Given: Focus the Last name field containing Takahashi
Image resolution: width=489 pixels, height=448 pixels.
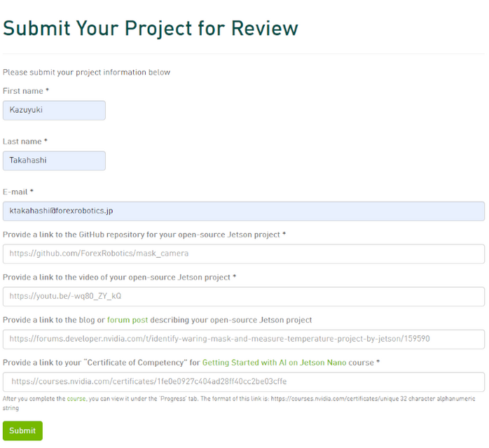Looking at the screenshot, I should (54, 161).
